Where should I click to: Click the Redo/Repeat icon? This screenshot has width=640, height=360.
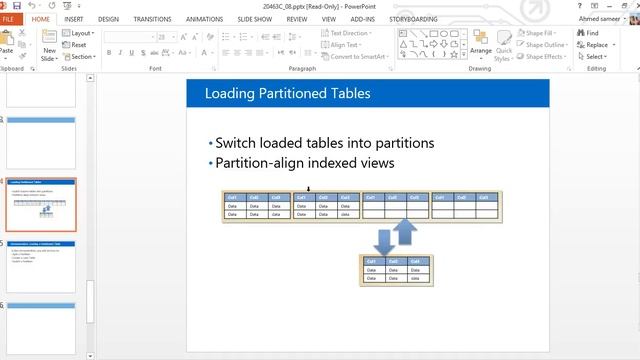[x=52, y=6]
